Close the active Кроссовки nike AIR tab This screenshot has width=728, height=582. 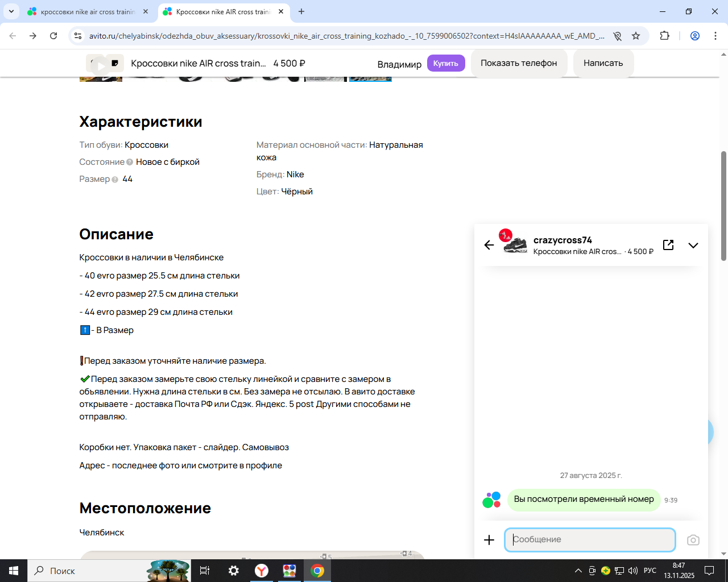click(281, 12)
